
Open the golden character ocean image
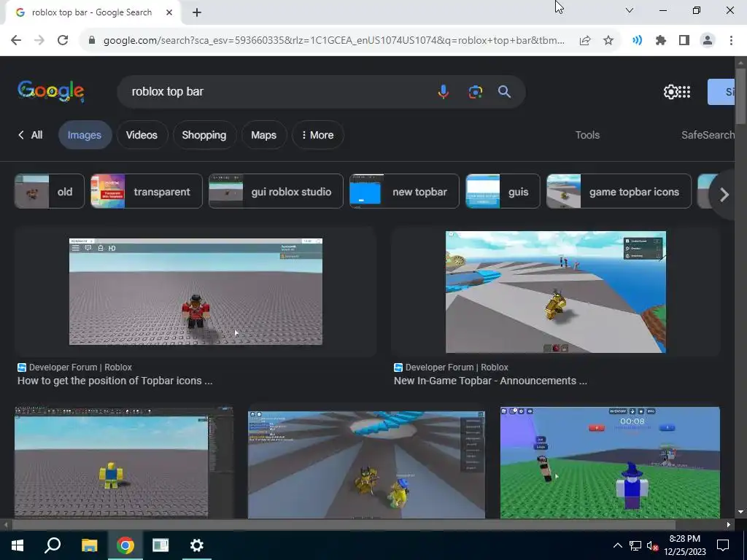tap(555, 292)
